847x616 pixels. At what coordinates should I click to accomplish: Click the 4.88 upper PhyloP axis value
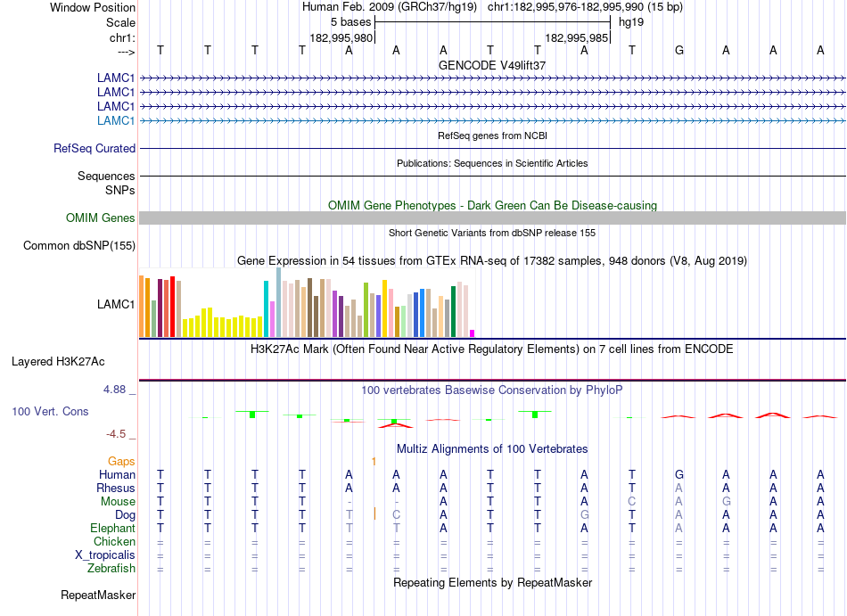[114, 390]
